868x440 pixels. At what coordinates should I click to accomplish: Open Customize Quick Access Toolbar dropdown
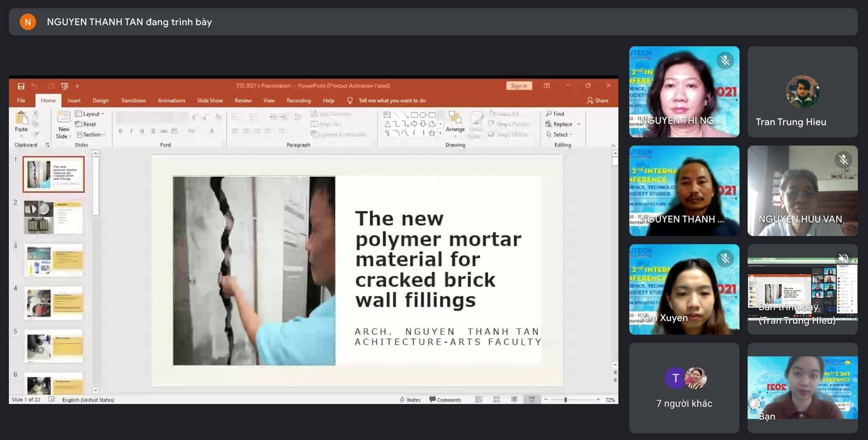point(77,86)
